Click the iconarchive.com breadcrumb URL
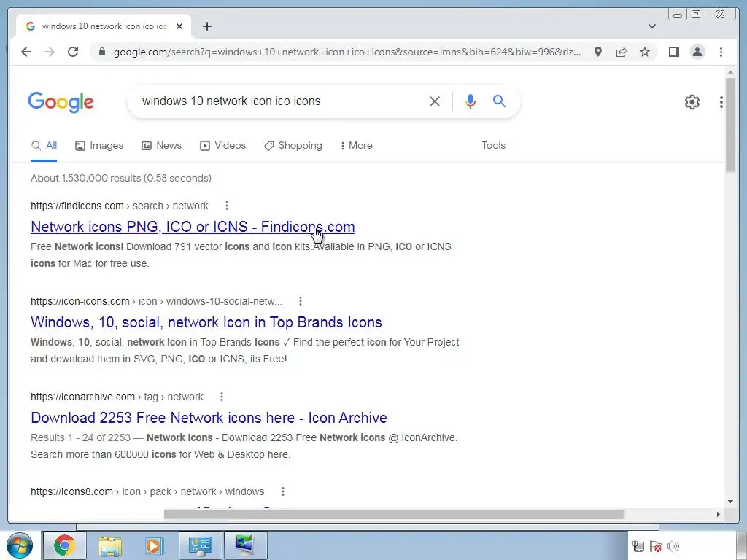The height and width of the screenshot is (560, 747). pyautogui.click(x=117, y=397)
